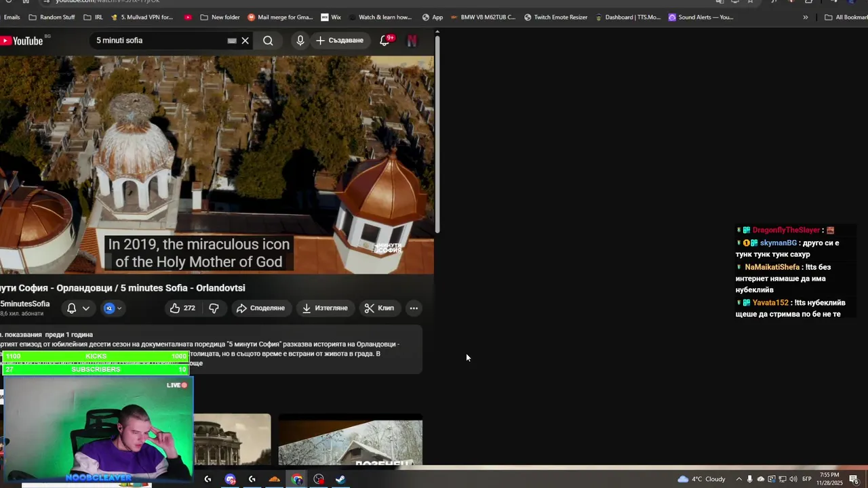Click the tray microphone icon
Image resolution: width=868 pixels, height=488 pixels.
coord(749,479)
